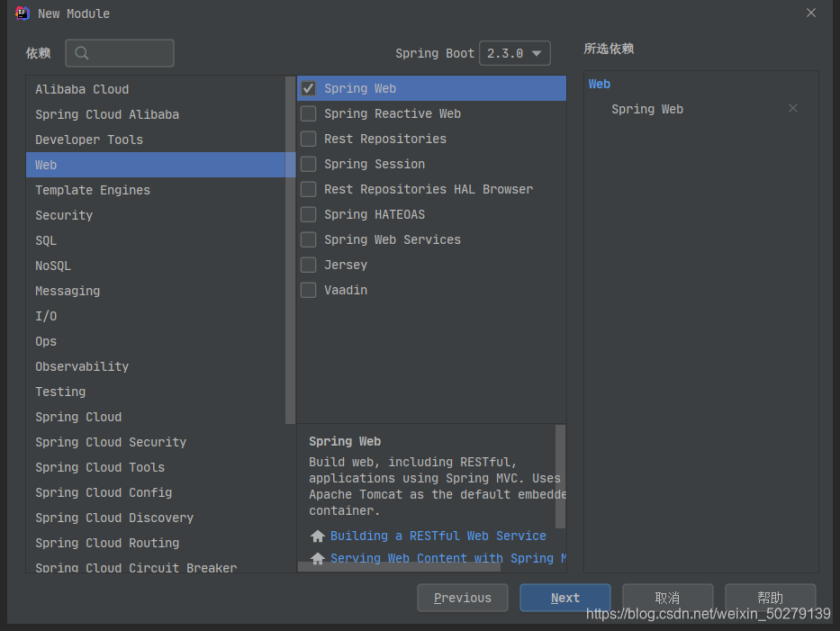The height and width of the screenshot is (631, 840).
Task: Click the description panel horizontal scrollbar
Action: pos(399,567)
